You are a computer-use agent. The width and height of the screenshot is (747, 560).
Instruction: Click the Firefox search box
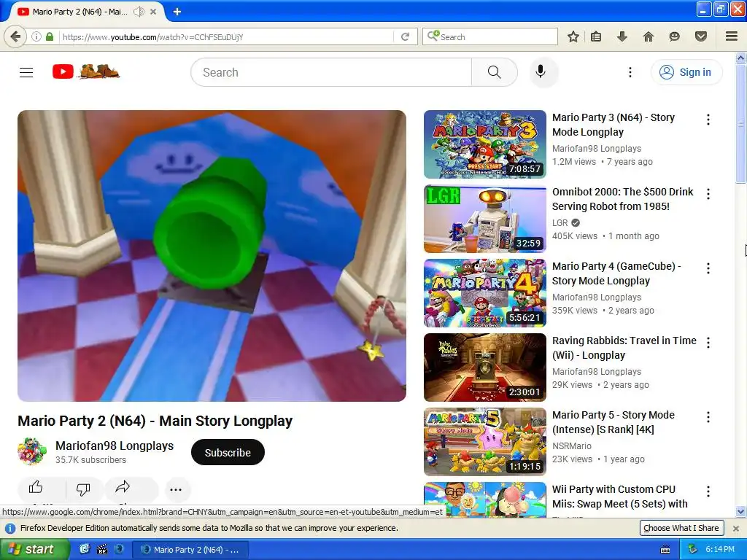(489, 36)
